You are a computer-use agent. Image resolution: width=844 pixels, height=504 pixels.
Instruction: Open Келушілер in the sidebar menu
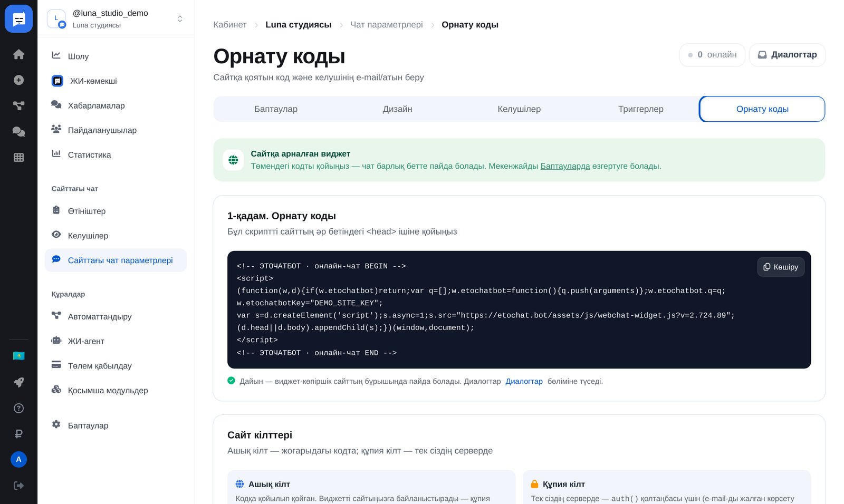click(x=116, y=236)
